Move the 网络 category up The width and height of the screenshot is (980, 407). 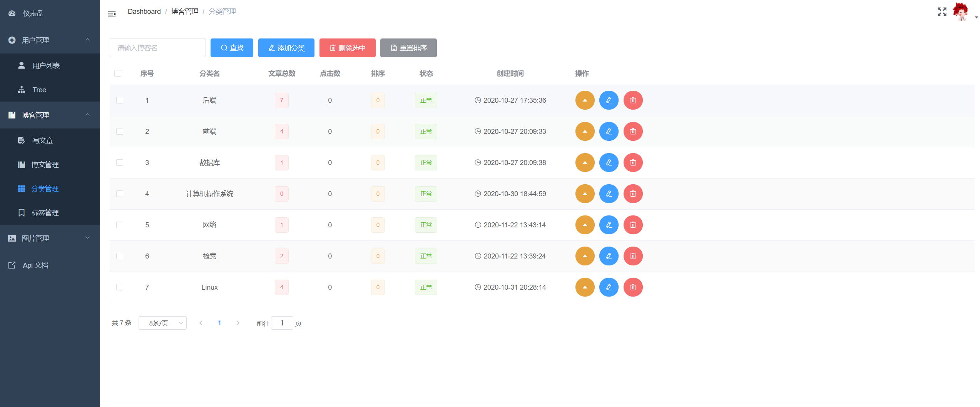[x=585, y=225]
